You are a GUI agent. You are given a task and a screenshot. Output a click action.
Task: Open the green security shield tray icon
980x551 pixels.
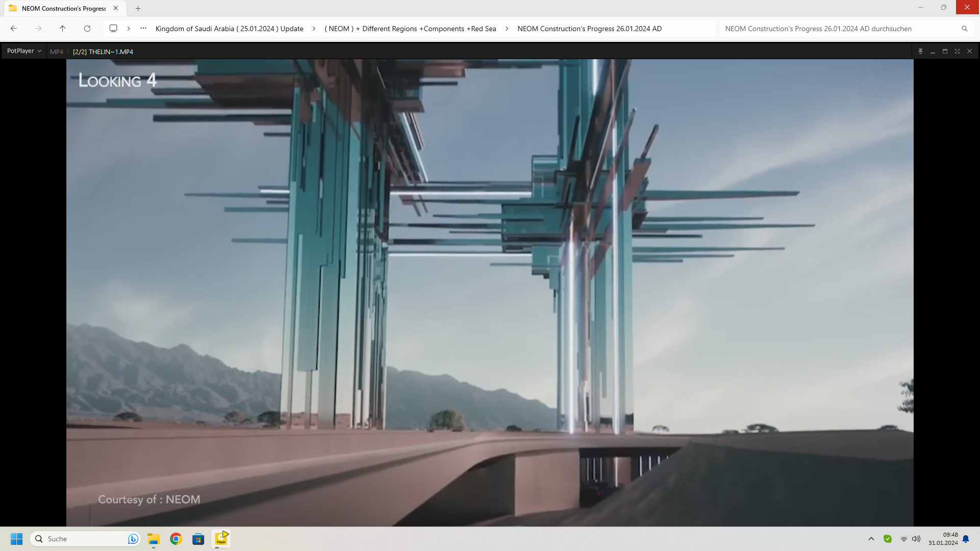click(888, 539)
